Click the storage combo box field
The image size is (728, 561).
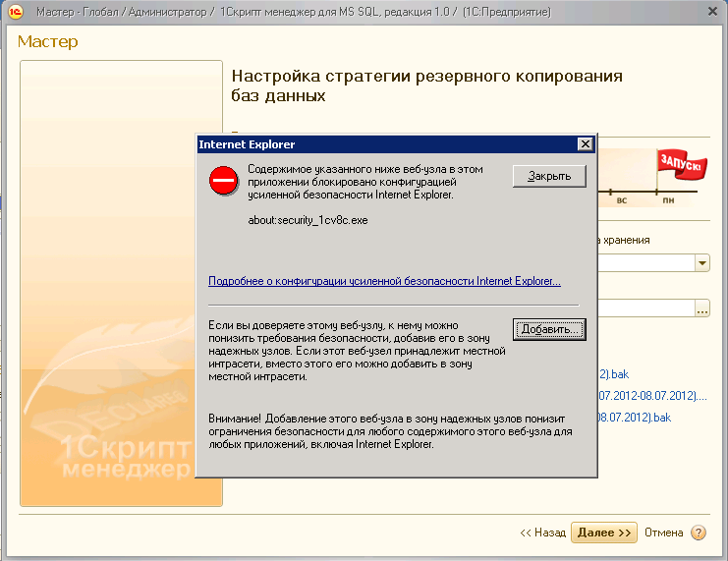645,263
